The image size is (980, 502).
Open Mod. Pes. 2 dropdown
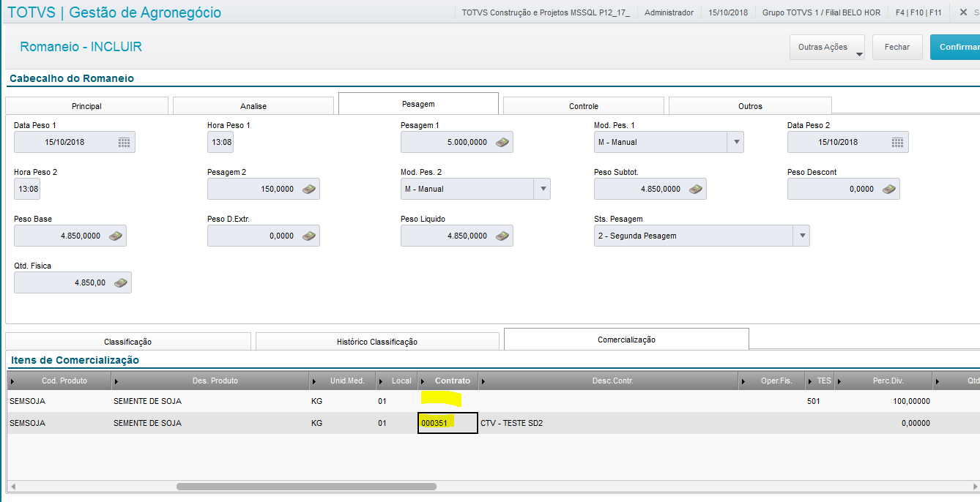[x=543, y=189]
